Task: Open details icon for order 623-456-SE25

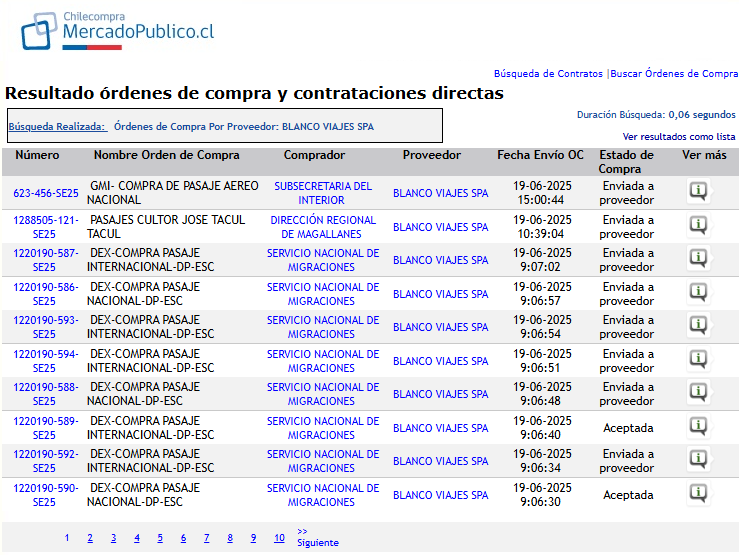Action: (699, 192)
